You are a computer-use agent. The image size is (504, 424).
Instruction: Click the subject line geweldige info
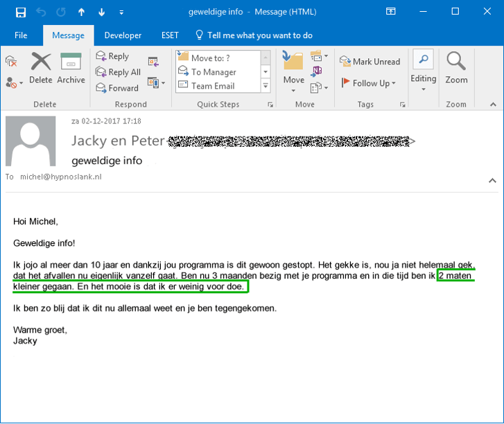pyautogui.click(x=107, y=160)
